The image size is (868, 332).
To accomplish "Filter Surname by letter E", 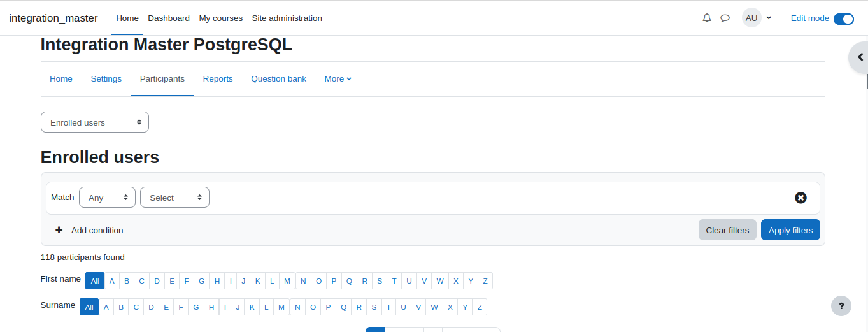I will 166,307.
